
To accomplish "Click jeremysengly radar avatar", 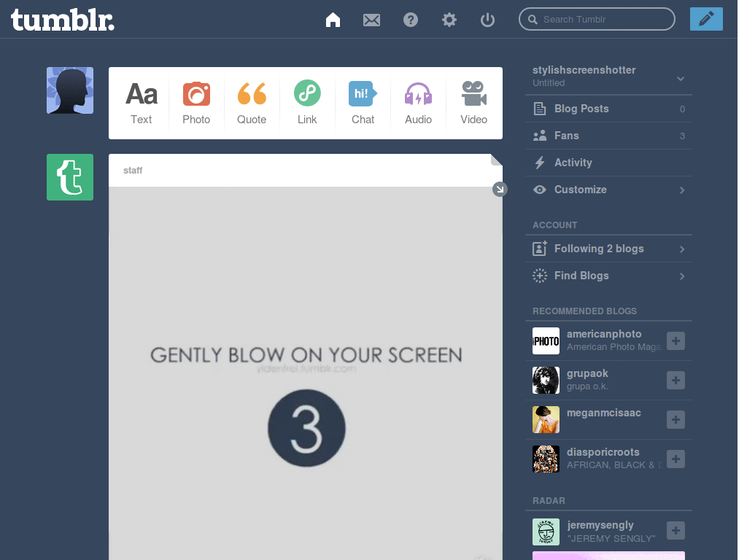I will click(x=546, y=532).
